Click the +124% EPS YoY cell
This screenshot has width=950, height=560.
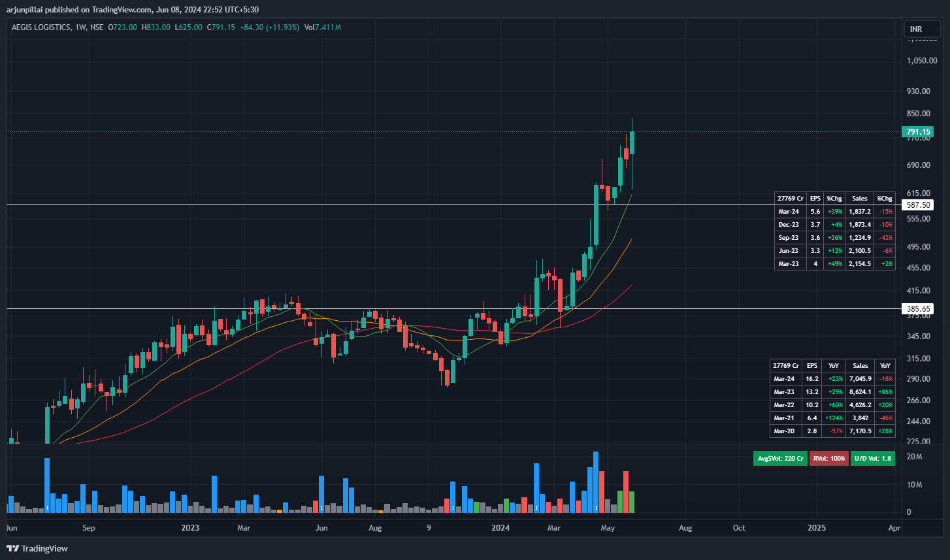click(x=832, y=418)
